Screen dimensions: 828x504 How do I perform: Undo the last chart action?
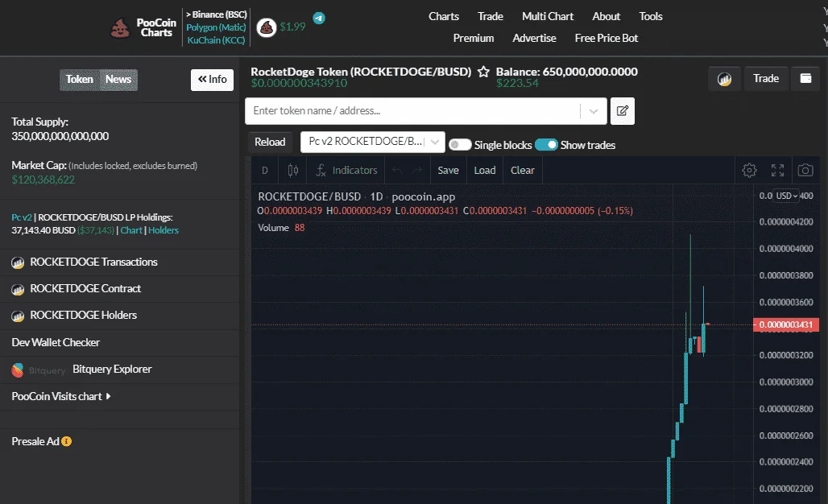pos(397,171)
